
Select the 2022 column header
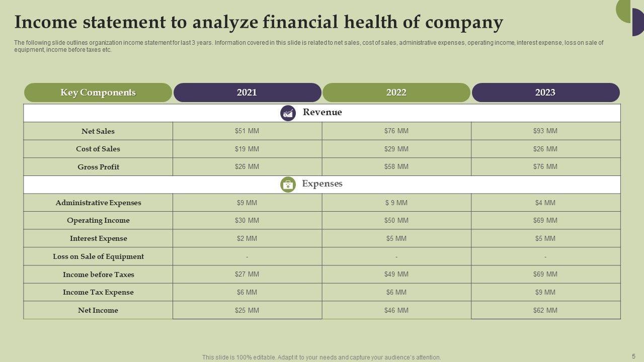pos(396,93)
